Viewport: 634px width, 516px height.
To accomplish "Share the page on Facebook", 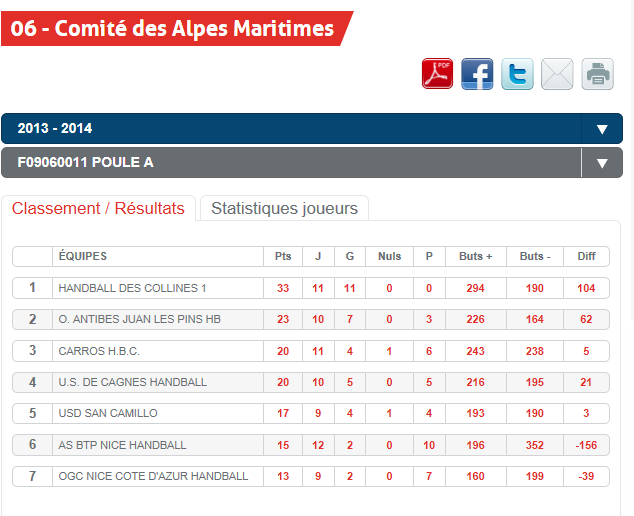I will pyautogui.click(x=477, y=74).
